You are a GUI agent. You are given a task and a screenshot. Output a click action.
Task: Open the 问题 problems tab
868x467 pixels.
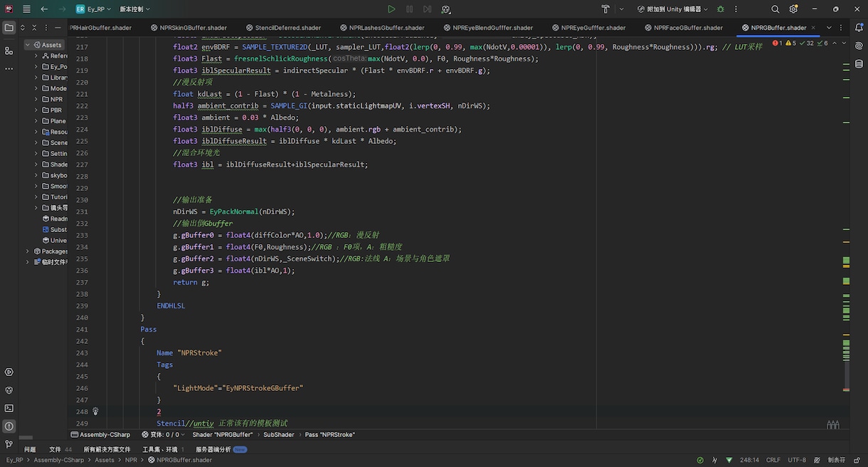tap(30, 449)
